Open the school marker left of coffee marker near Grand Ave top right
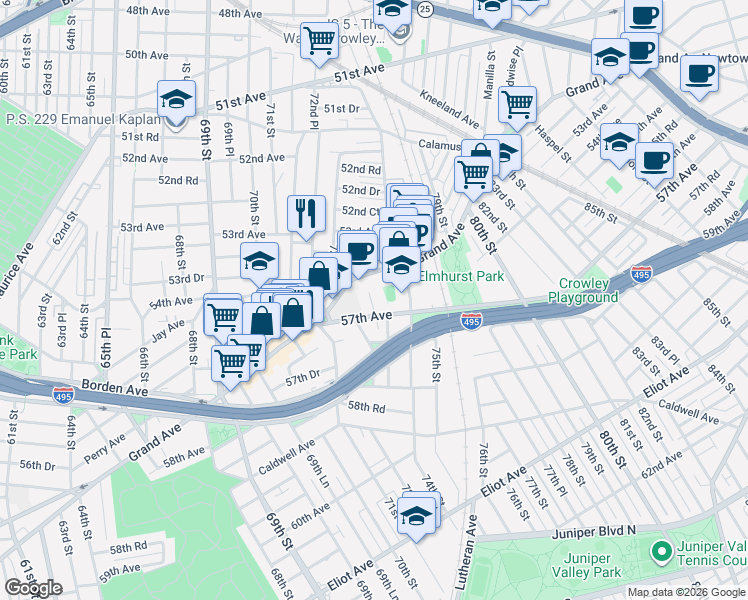This screenshot has width=748, height=600. point(610,58)
